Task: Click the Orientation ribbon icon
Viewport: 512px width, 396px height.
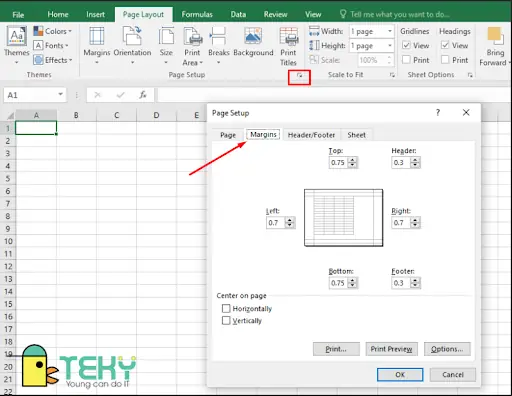Action: (132, 36)
